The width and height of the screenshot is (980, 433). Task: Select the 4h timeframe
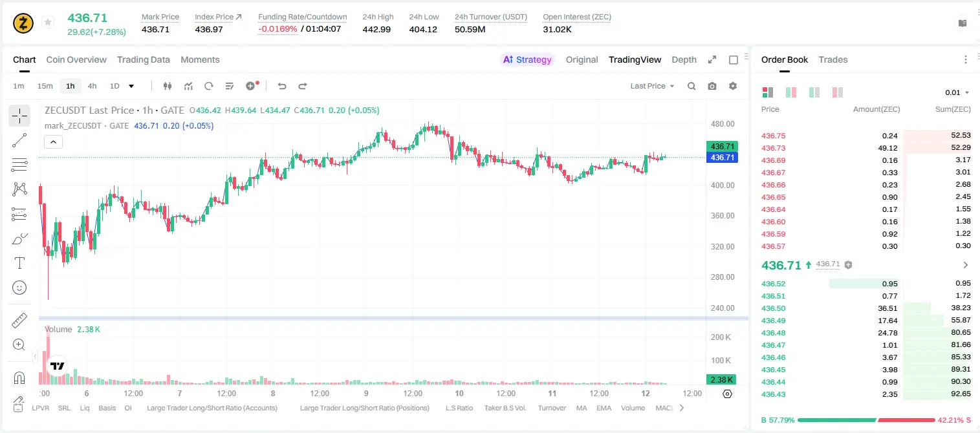point(92,86)
